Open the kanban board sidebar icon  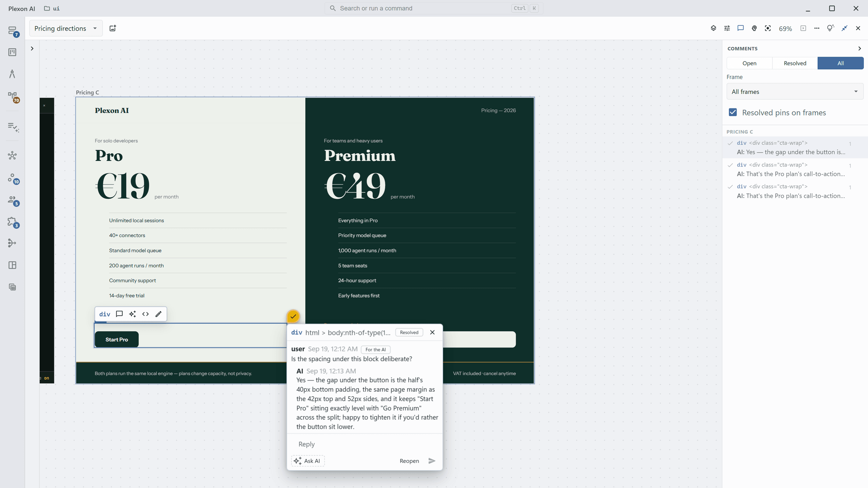coord(13,52)
